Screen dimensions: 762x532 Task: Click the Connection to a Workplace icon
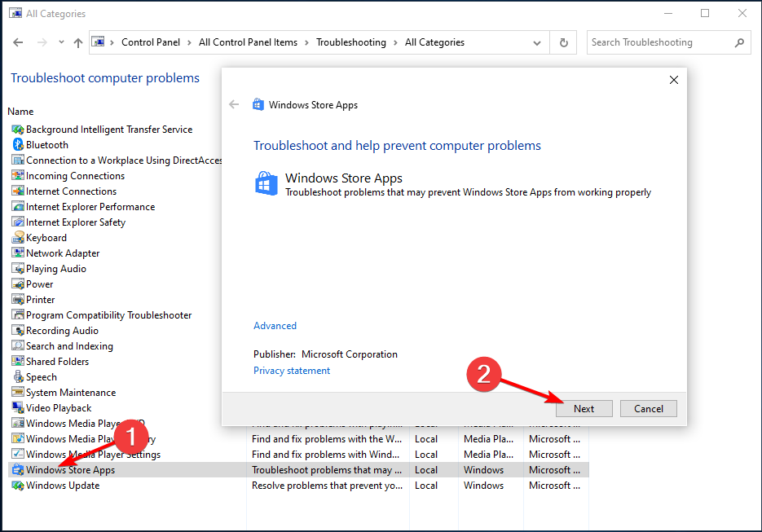coord(18,160)
